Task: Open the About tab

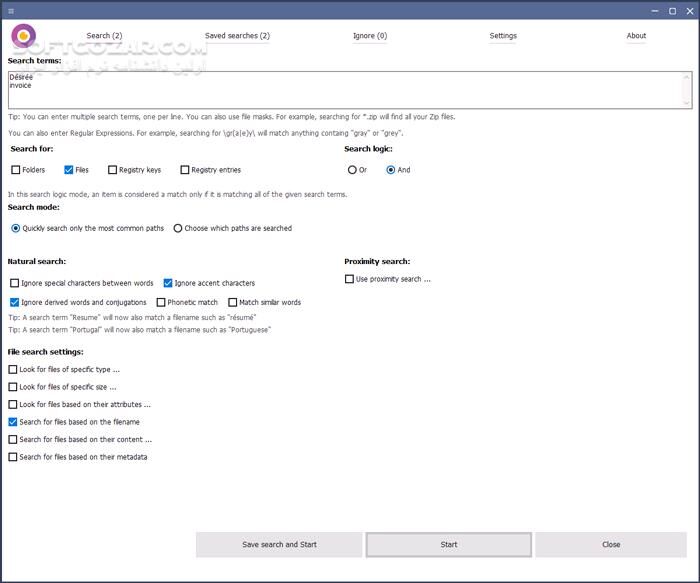Action: point(636,36)
